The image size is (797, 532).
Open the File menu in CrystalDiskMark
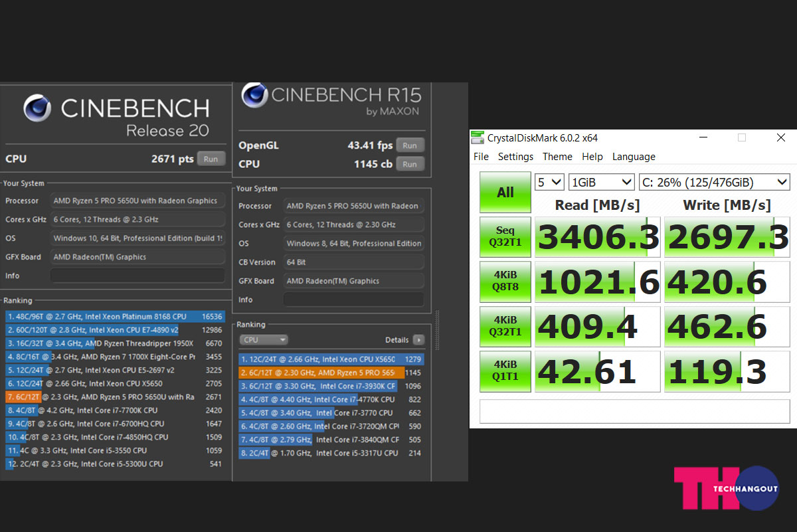481,157
